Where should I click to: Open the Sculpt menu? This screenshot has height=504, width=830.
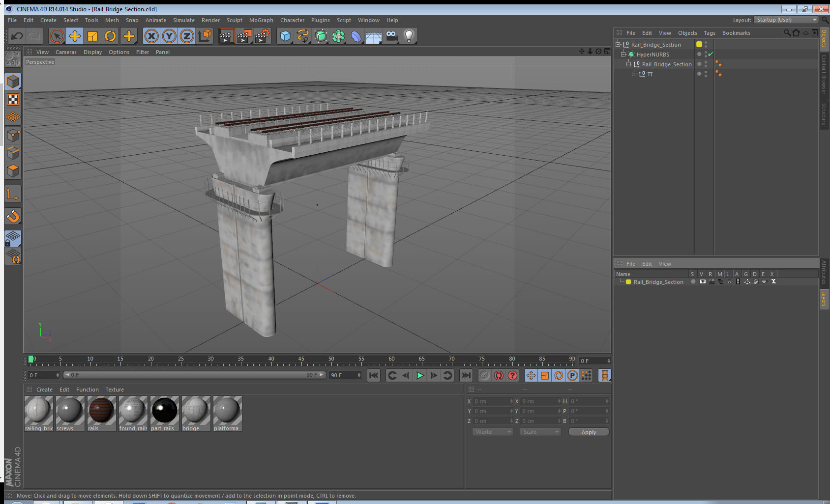(234, 20)
